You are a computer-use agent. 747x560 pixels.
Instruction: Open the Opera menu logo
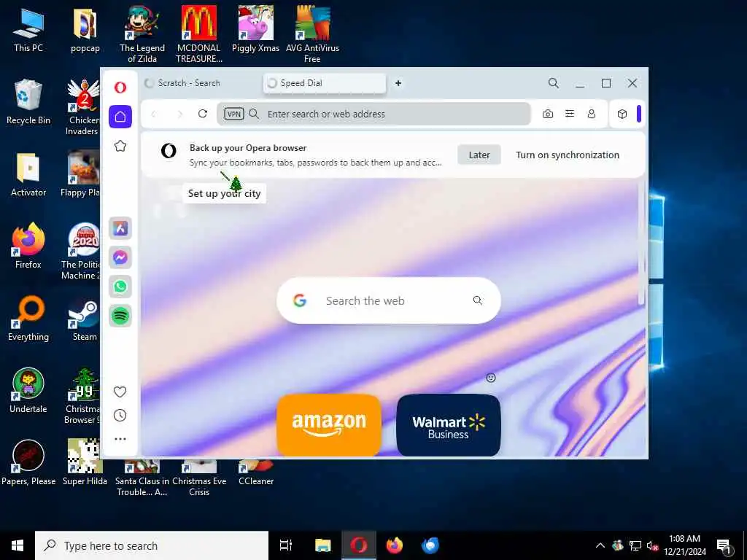pyautogui.click(x=120, y=87)
